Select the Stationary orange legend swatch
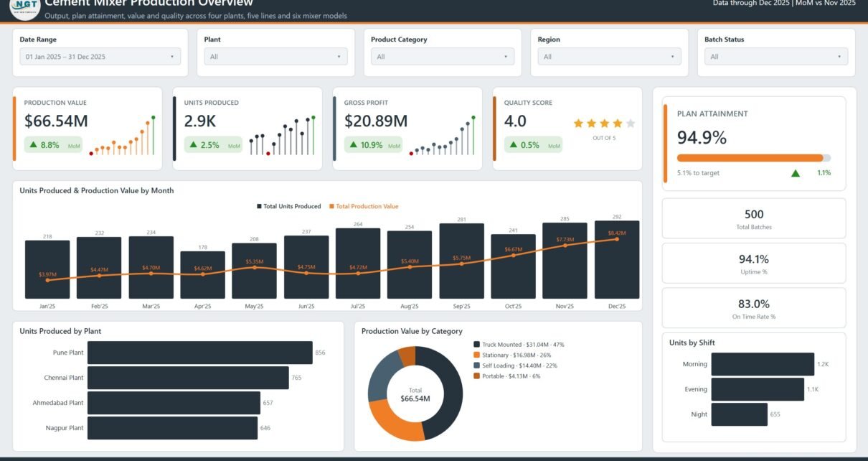The image size is (868, 461). tap(477, 355)
